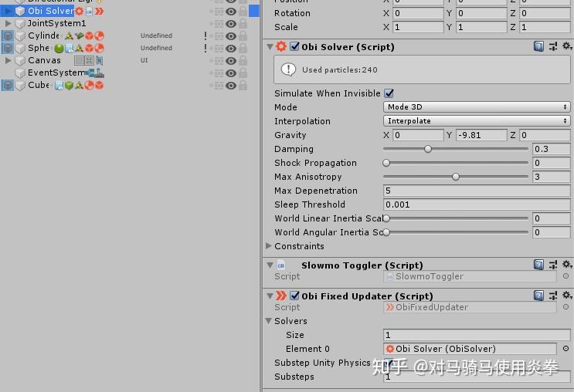Screen dimensions: 574x392
Task: Click the Scale Z input field
Action: [545, 27]
